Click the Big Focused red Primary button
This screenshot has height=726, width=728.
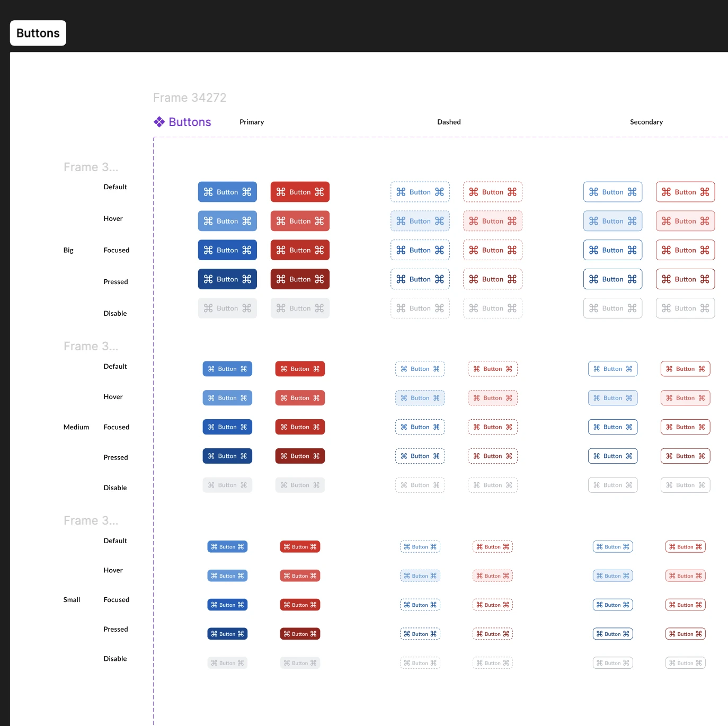click(x=300, y=250)
